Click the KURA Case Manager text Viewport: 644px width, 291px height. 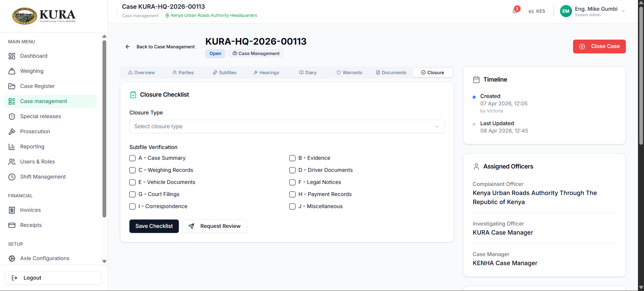point(503,233)
